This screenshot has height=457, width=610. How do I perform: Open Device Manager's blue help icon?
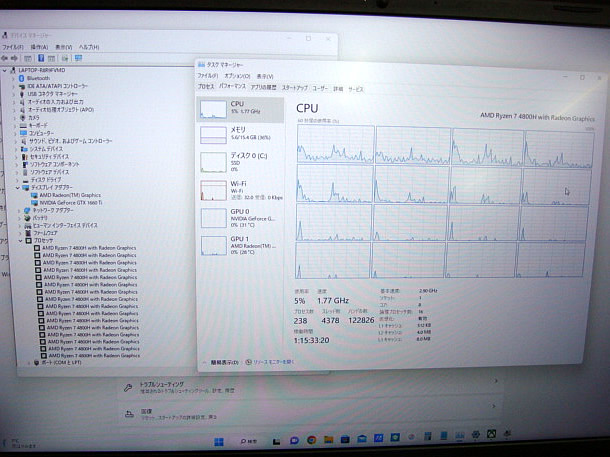41,58
